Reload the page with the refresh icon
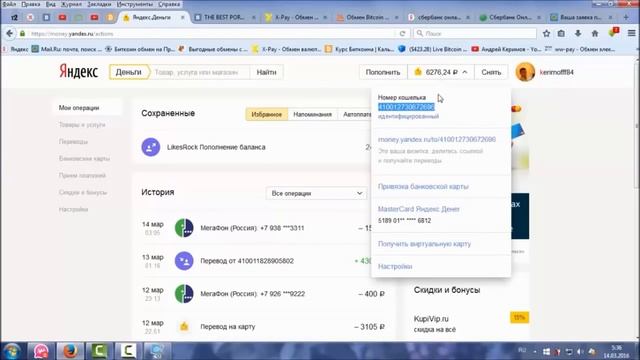Image resolution: width=640 pixels, height=360 pixels. [402, 33]
